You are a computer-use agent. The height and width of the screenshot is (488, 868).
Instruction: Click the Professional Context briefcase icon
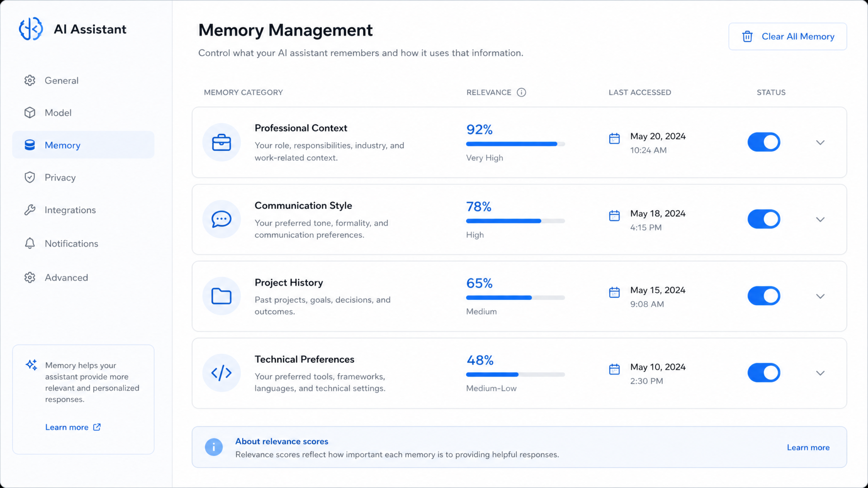[221, 142]
